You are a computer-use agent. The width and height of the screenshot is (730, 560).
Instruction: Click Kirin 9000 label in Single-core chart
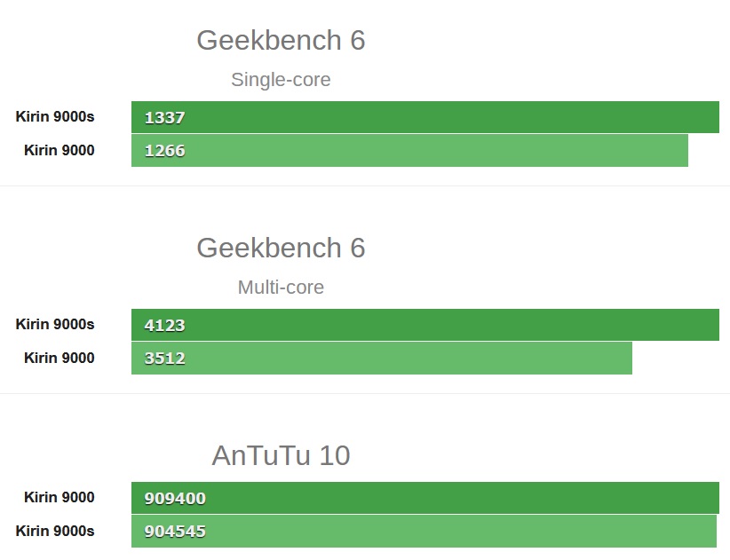coord(60,150)
